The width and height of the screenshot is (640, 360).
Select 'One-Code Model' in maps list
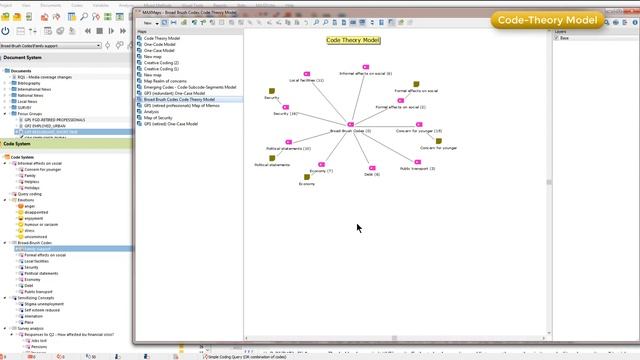coord(160,44)
